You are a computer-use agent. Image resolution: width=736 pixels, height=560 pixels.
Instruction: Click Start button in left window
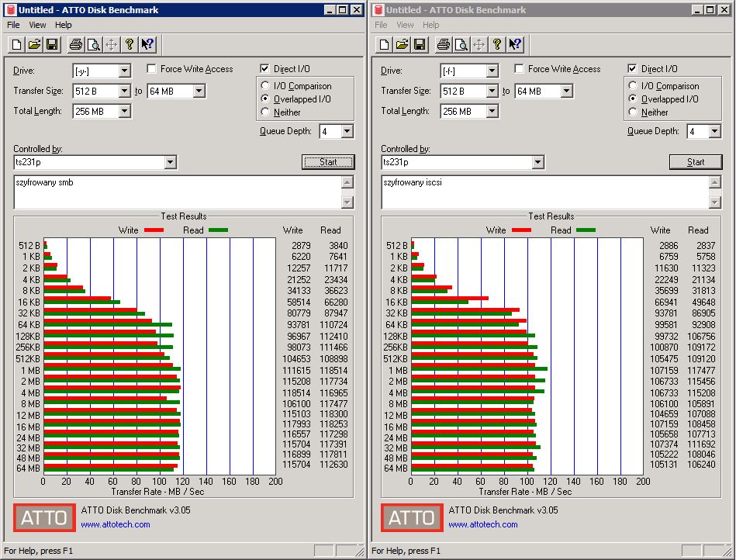[x=328, y=162]
